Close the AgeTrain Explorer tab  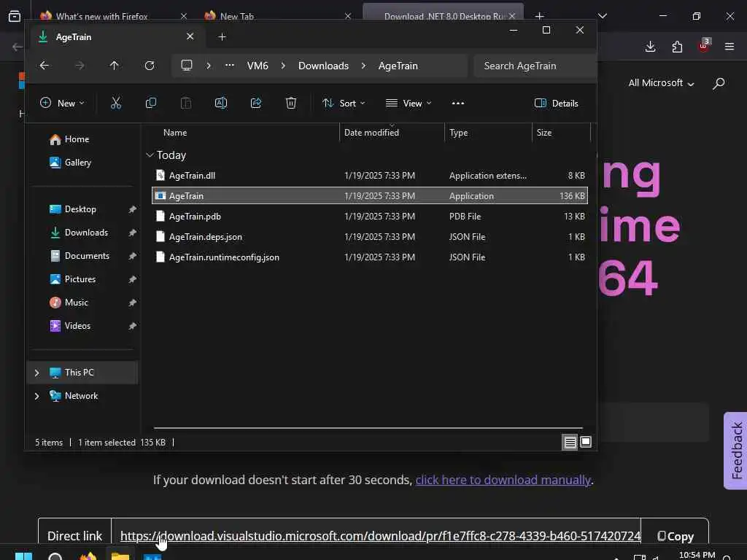click(190, 36)
